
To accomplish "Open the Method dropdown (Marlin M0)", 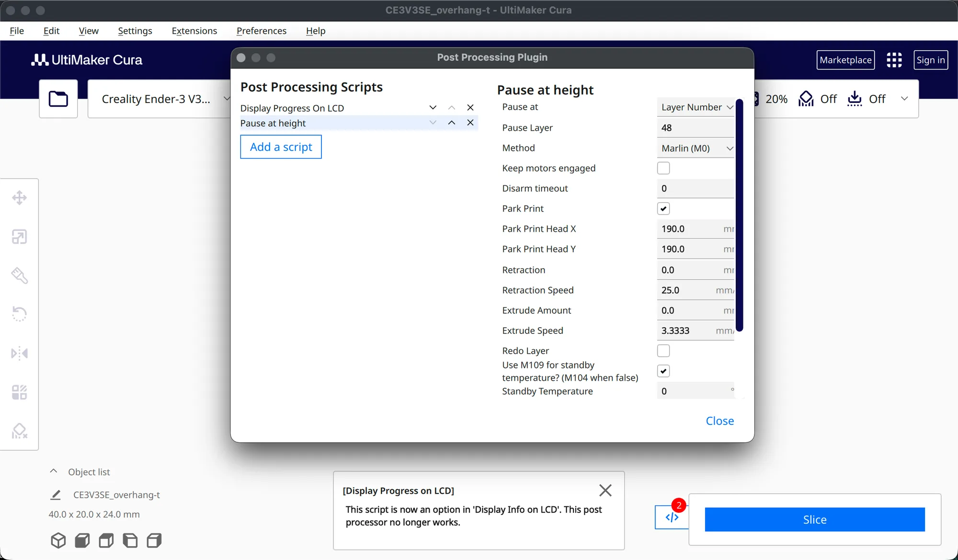I will (x=696, y=148).
